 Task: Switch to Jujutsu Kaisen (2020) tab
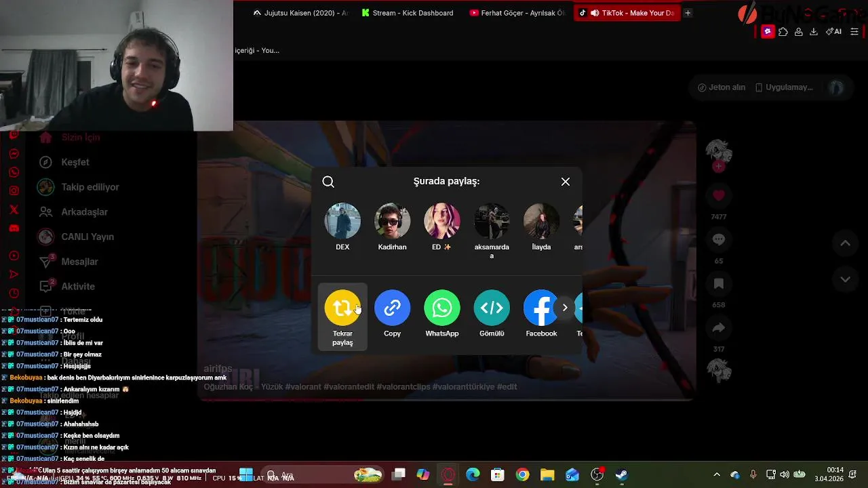[x=300, y=13]
